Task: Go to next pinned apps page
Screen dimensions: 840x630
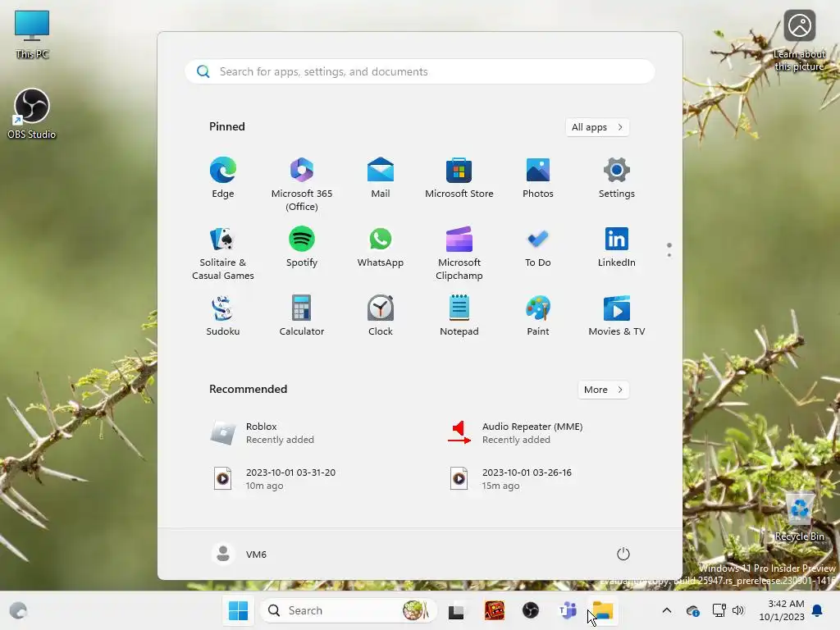Action: [x=669, y=255]
